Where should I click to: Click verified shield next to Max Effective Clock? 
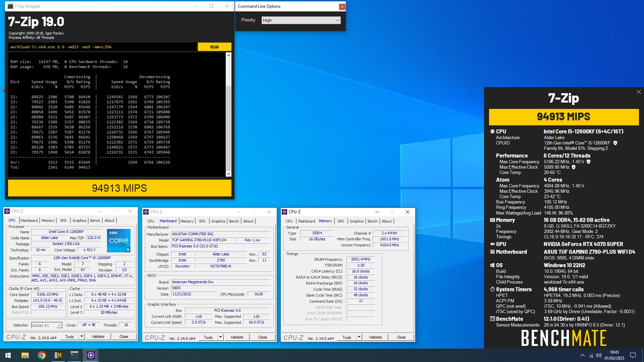pyautogui.click(x=574, y=167)
